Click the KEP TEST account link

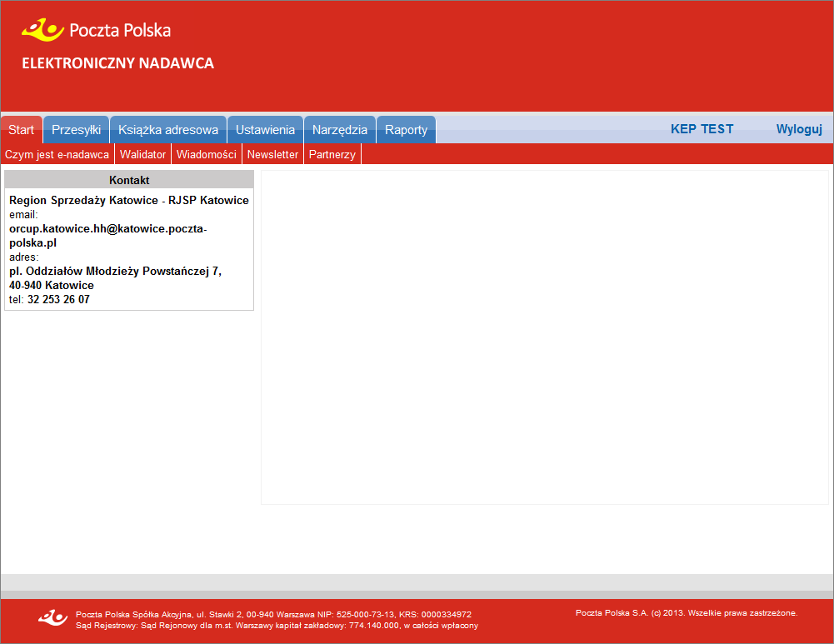[702, 129]
